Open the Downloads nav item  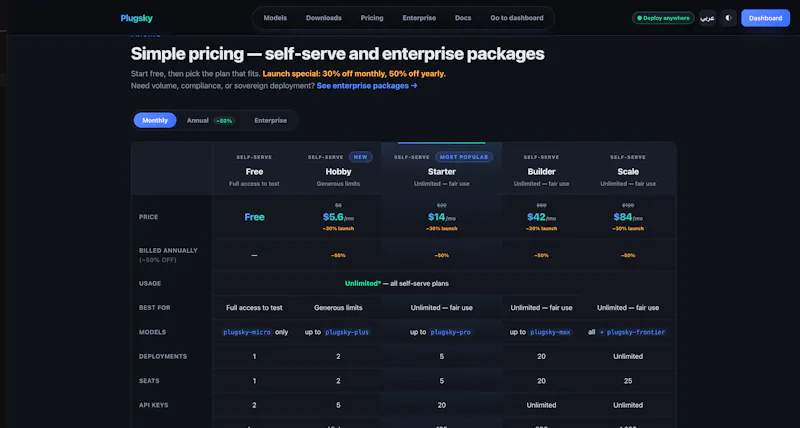pos(323,18)
